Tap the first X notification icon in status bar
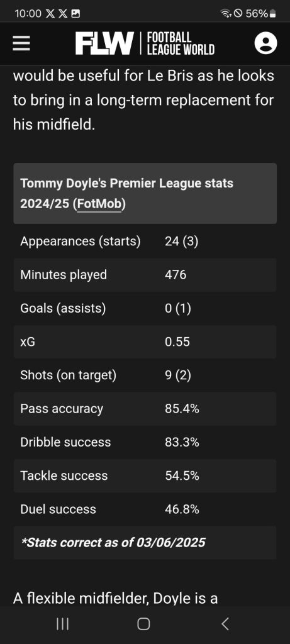Screen dimensions: 290x644 coord(50,14)
